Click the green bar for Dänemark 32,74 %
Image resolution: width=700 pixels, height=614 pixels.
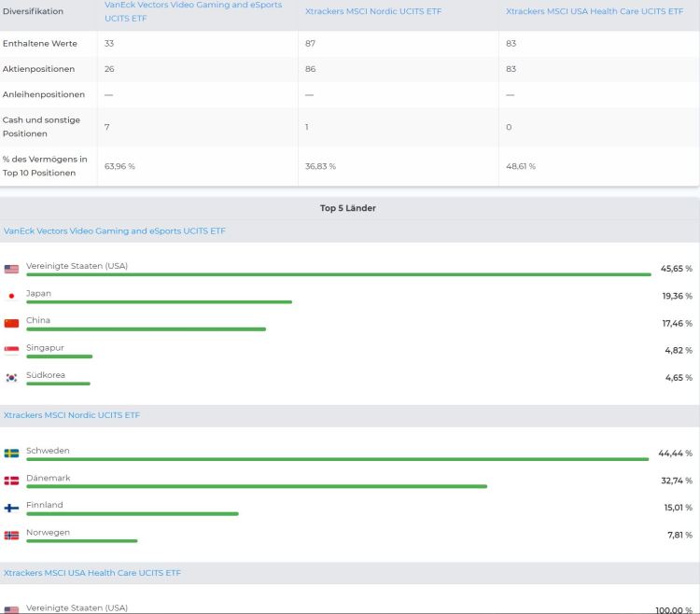coord(257,486)
